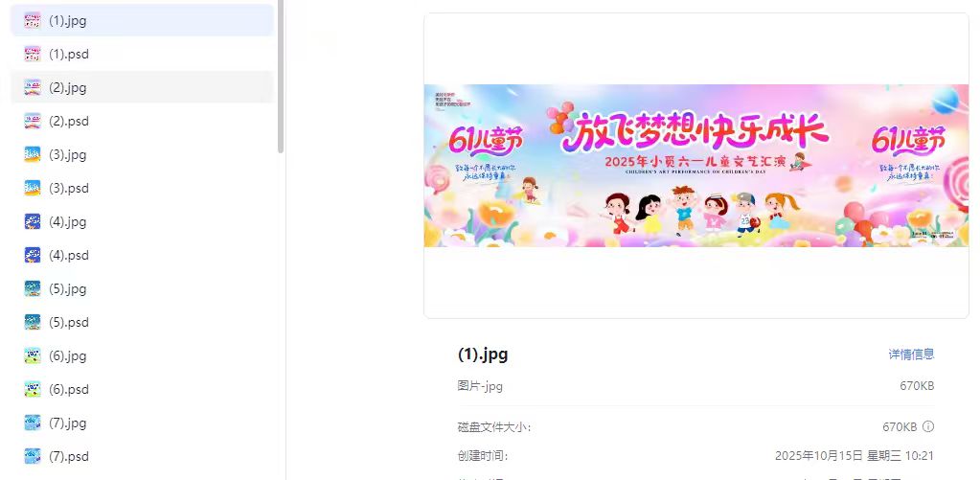
Task: Click the (1).jpg filename heading in details
Action: pyautogui.click(x=483, y=354)
